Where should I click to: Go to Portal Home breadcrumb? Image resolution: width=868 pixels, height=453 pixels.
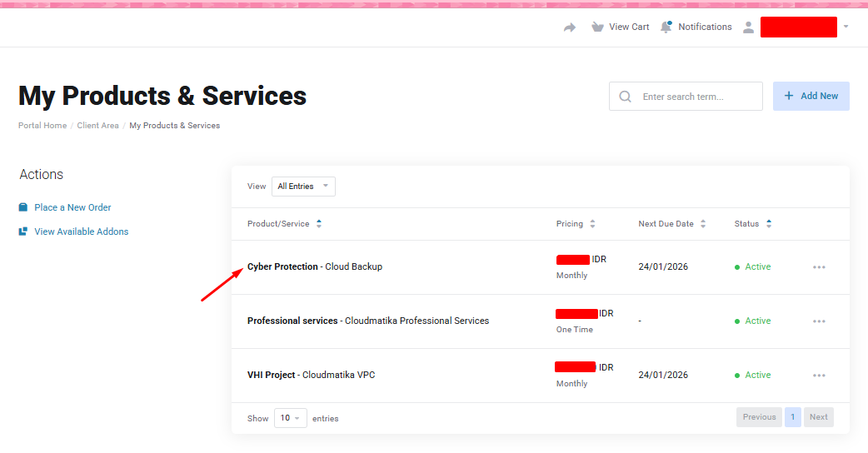[42, 126]
